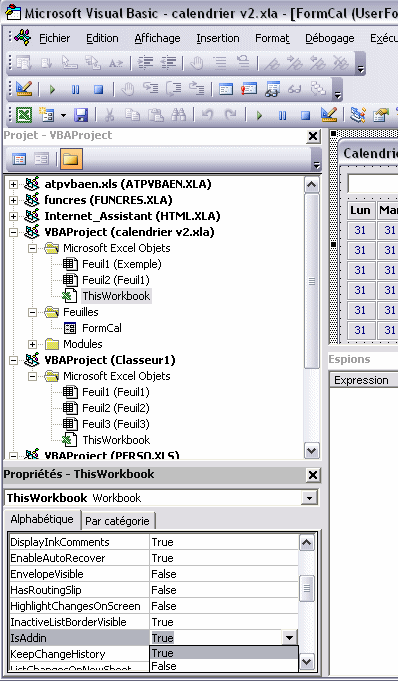Image resolution: width=398 pixels, height=682 pixels.
Task: Switch to the Par catégorie tab
Action: (x=117, y=521)
